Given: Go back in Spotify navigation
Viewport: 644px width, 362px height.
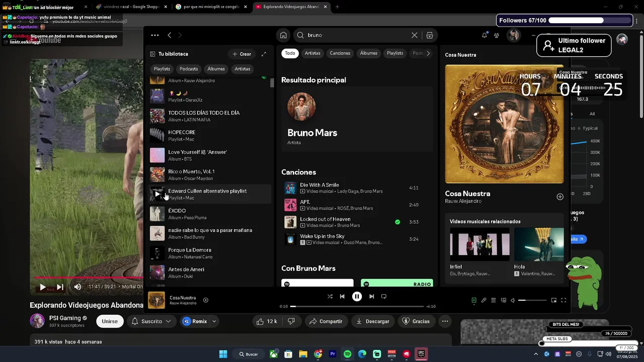Looking at the screenshot, I should click(x=170, y=35).
